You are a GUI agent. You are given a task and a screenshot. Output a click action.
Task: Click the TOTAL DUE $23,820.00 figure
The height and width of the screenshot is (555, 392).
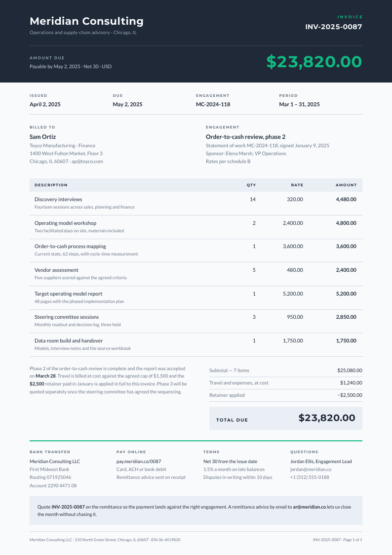click(327, 418)
